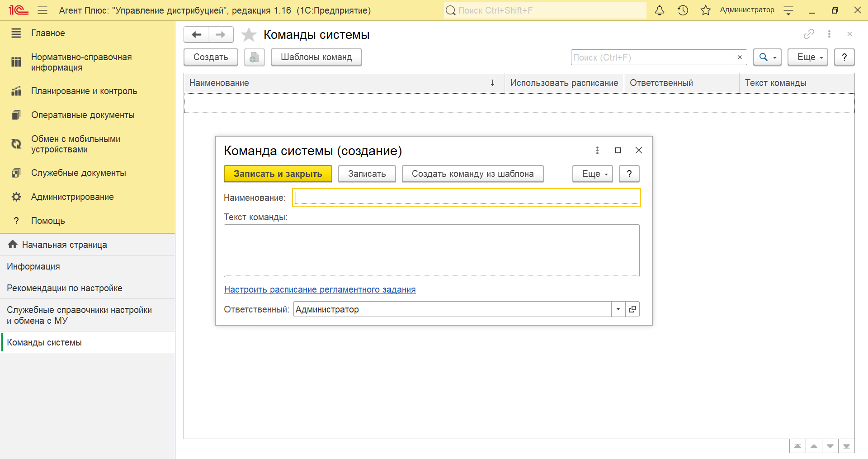Image resolution: width=868 pixels, height=459 pixels.
Task: Expand the search magnifier dropdown
Action: pos(767,57)
